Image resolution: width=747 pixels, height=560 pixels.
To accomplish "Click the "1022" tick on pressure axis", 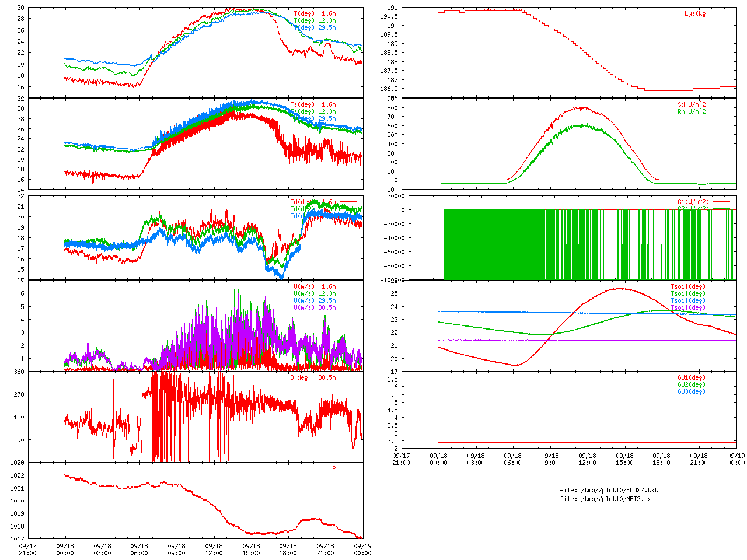I will pos(18,475).
